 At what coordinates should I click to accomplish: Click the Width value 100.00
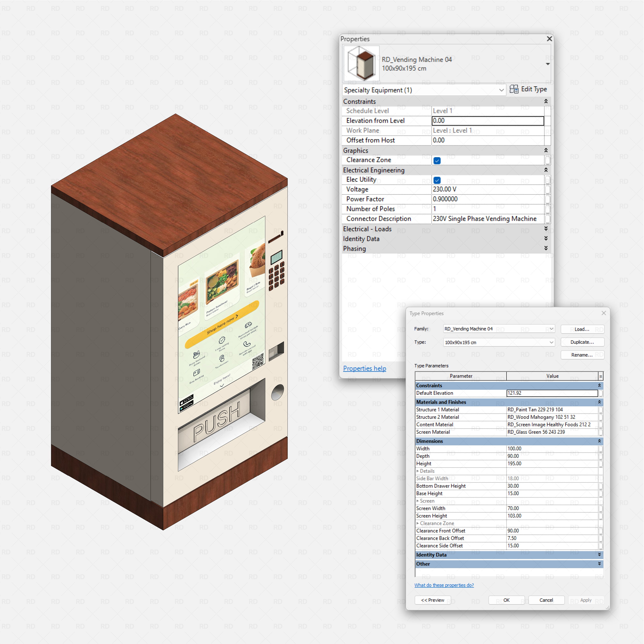pos(552,449)
